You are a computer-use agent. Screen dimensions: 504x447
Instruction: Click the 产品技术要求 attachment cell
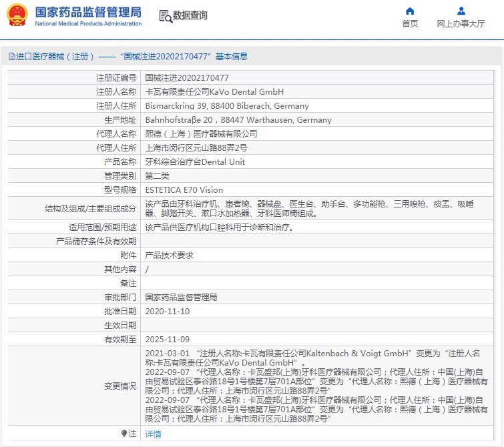[x=170, y=256]
